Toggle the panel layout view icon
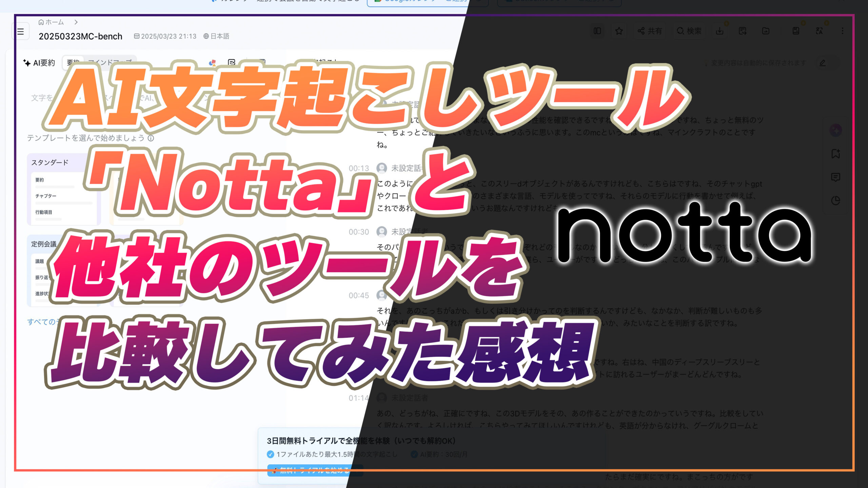 point(597,31)
